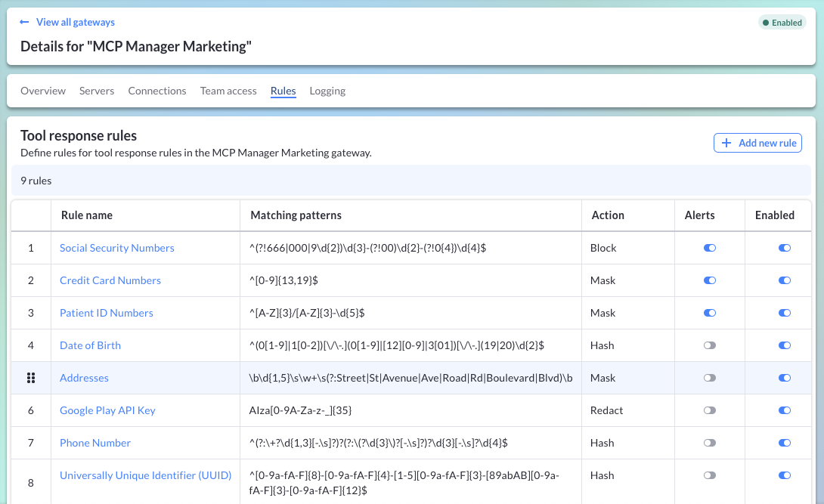Go to the Connections tab
The height and width of the screenshot is (504, 824).
[x=157, y=91]
